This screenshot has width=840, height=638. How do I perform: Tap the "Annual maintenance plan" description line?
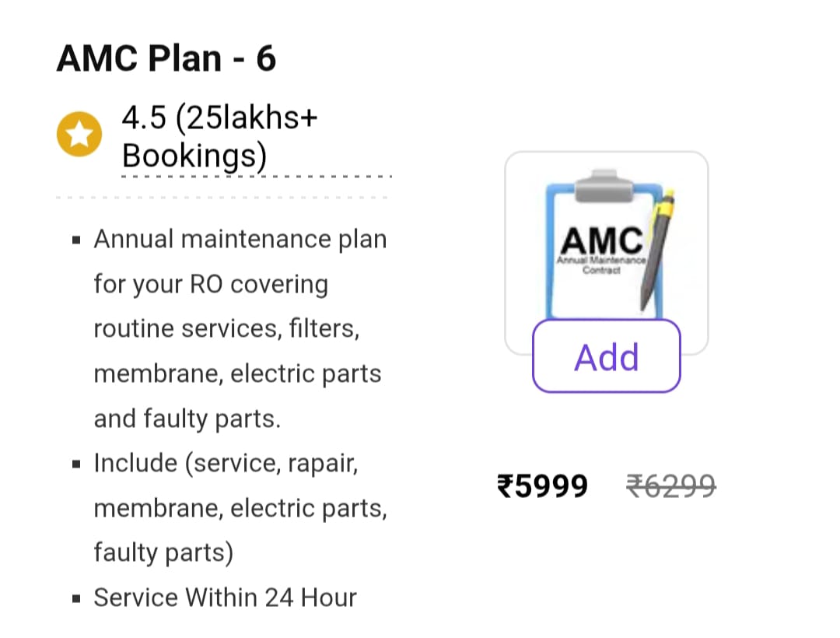(240, 239)
